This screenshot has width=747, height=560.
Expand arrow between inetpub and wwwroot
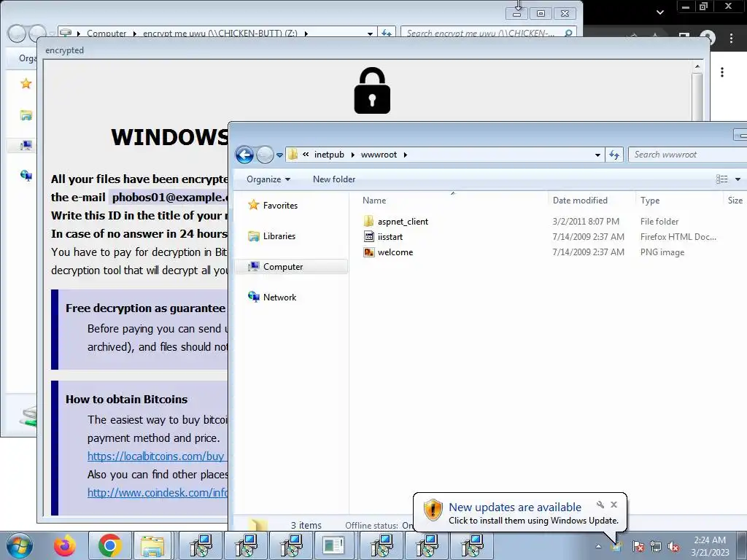pyautogui.click(x=352, y=155)
